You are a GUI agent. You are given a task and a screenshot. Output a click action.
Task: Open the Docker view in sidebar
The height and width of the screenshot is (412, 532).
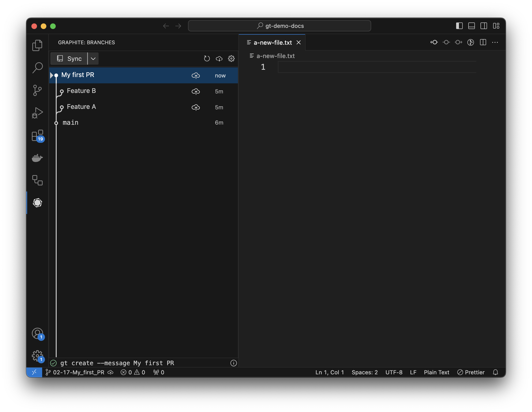(37, 158)
